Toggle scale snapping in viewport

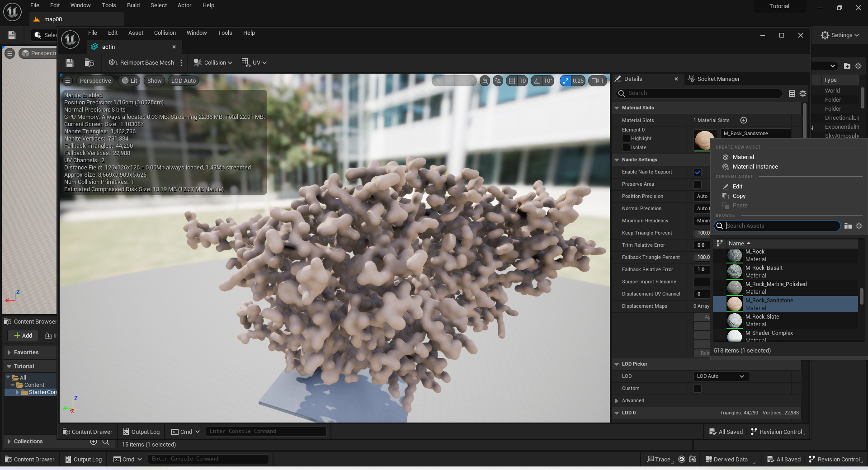[566, 81]
